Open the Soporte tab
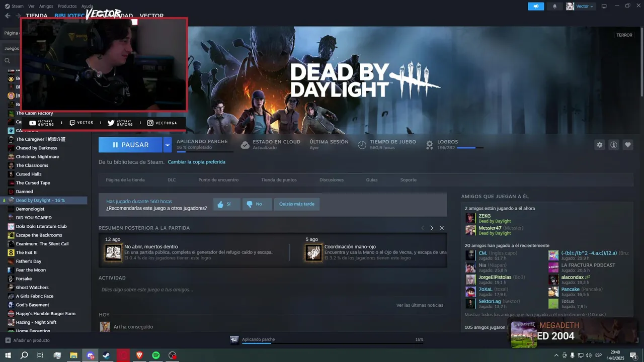Screen dimensions: 644x362 point(408,180)
